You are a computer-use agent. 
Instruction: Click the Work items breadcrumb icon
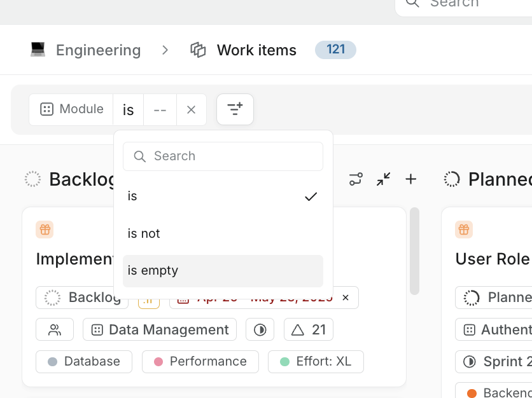coord(199,50)
